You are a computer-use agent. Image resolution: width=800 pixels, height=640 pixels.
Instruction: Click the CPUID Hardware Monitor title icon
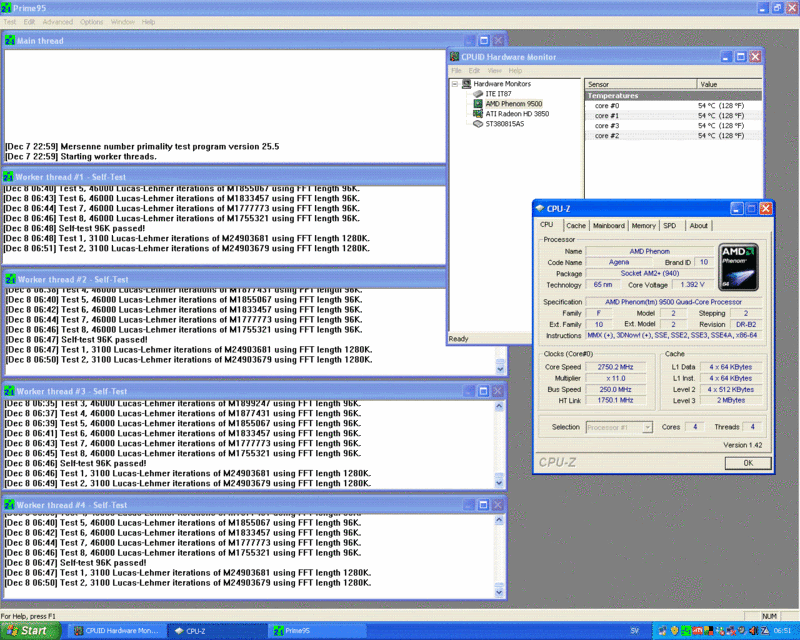tap(455, 57)
